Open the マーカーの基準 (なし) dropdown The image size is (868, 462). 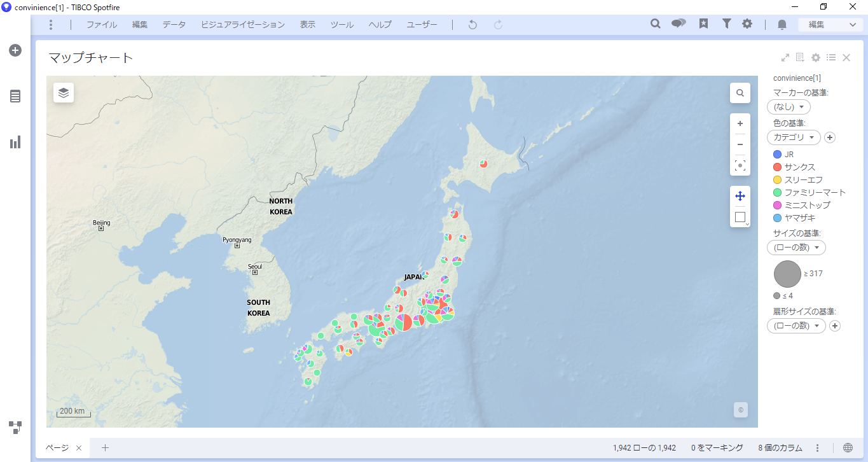[789, 107]
